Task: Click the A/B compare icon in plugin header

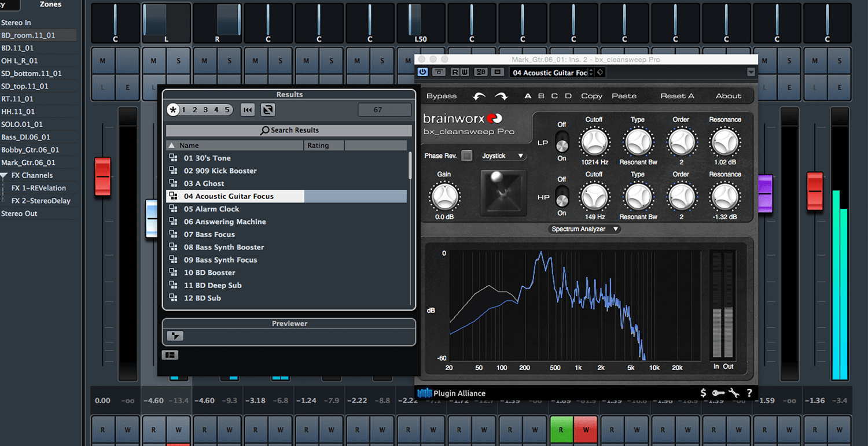Action: tap(481, 72)
